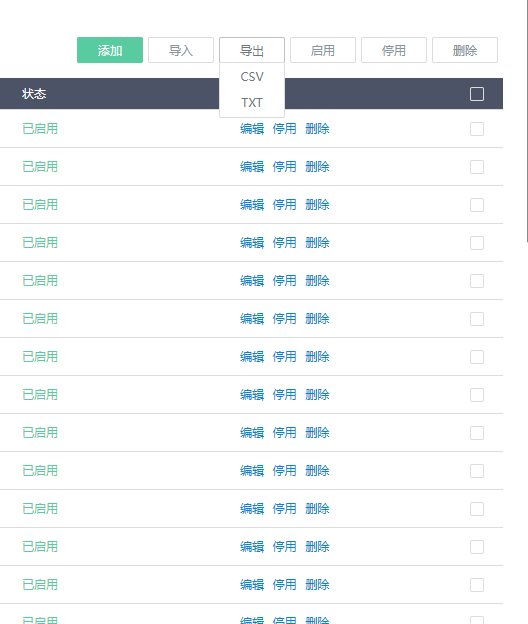Check the sixth row's checkbox
Screen dimensions: 528x624
[477, 319]
